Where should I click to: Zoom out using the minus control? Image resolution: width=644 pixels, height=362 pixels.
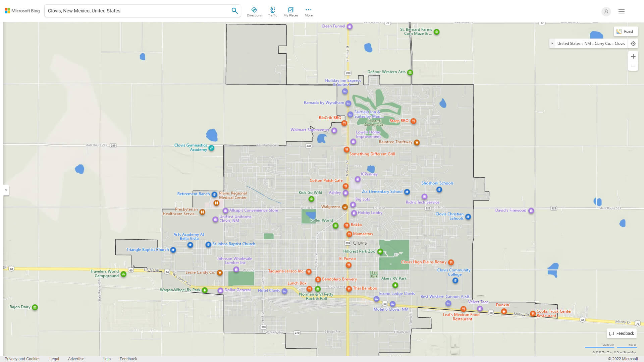click(x=633, y=66)
